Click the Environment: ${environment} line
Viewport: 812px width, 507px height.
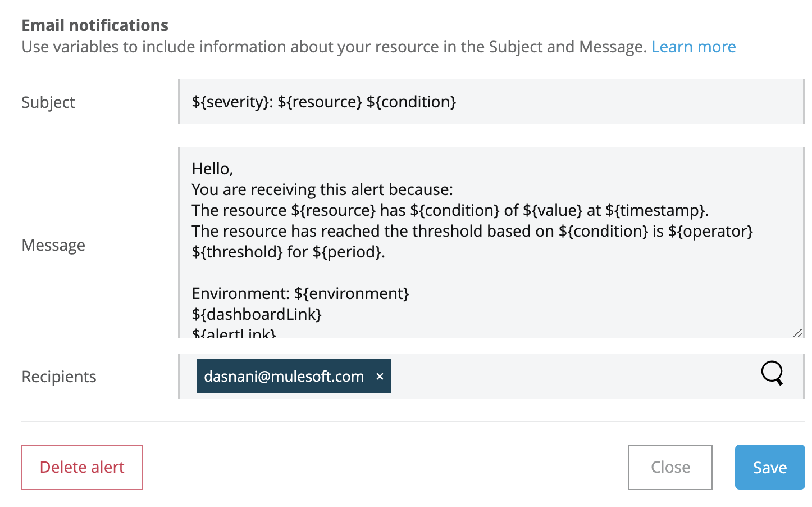tap(300, 293)
